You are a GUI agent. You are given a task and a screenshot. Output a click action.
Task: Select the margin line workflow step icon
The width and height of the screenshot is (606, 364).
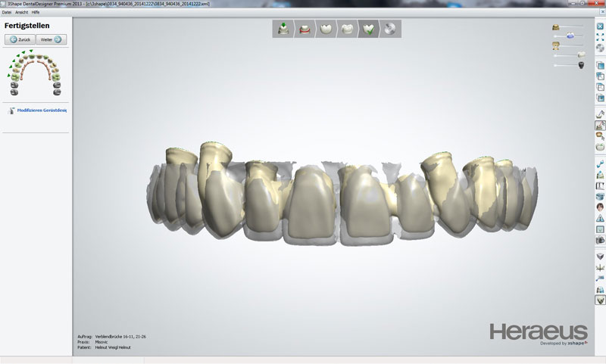(x=305, y=30)
